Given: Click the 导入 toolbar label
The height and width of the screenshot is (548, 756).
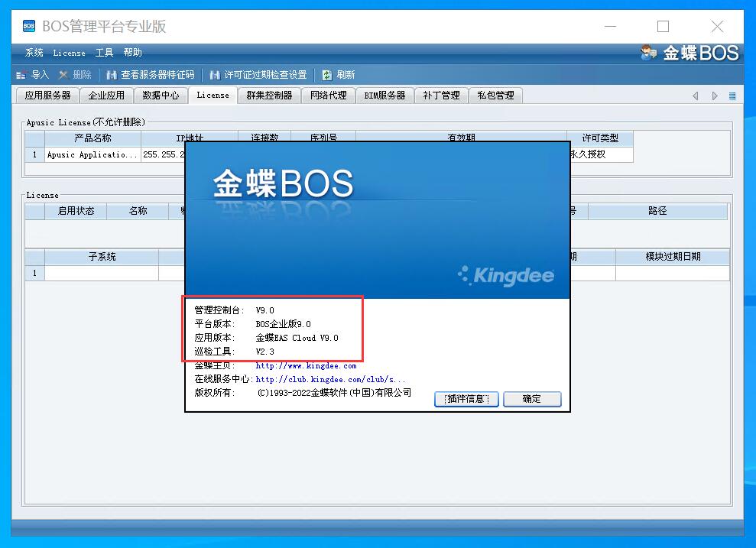Looking at the screenshot, I should point(40,75).
